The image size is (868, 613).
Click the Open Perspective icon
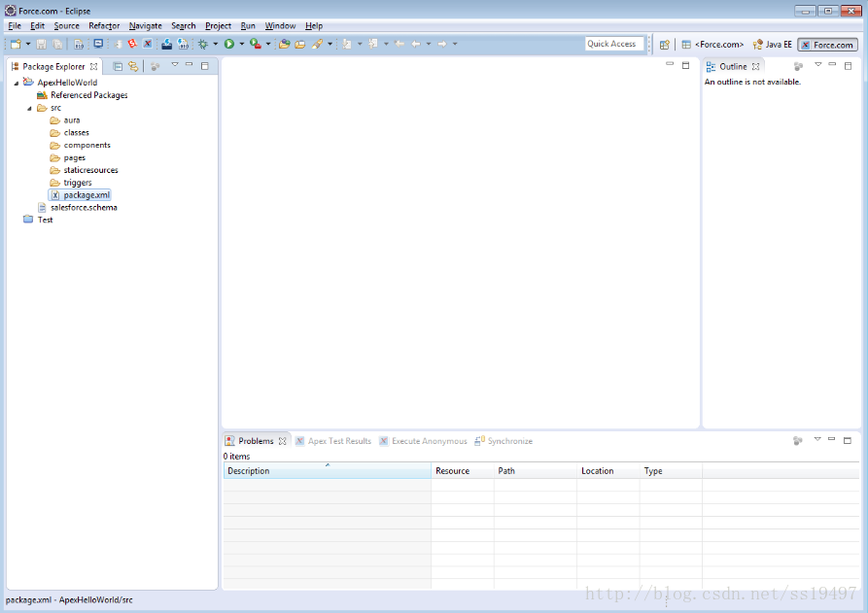pos(664,45)
